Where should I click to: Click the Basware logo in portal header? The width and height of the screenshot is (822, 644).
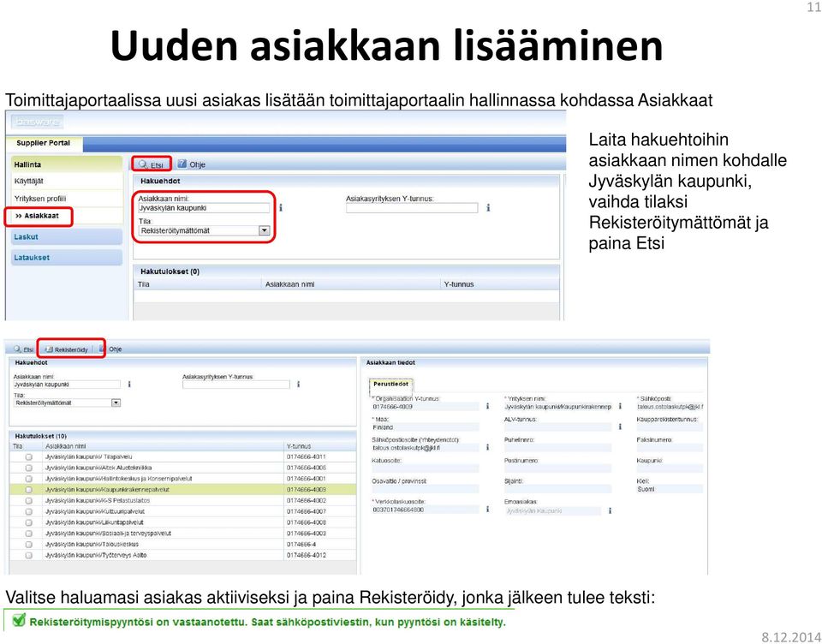37,122
